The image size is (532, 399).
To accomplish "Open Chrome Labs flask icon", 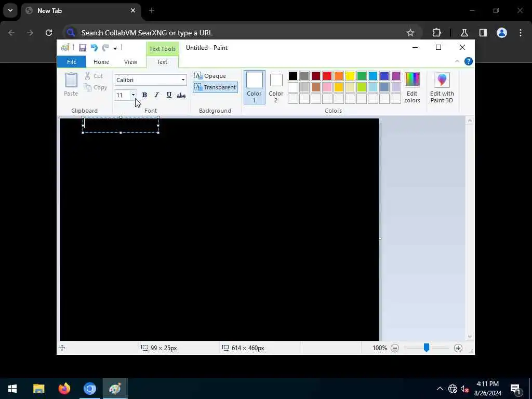I will point(464,33).
